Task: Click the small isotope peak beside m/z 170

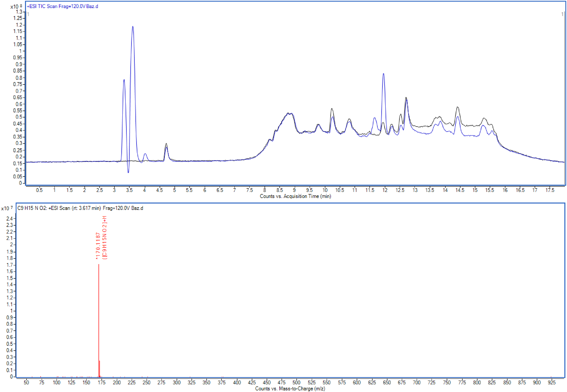Action: pyautogui.click(x=100, y=368)
